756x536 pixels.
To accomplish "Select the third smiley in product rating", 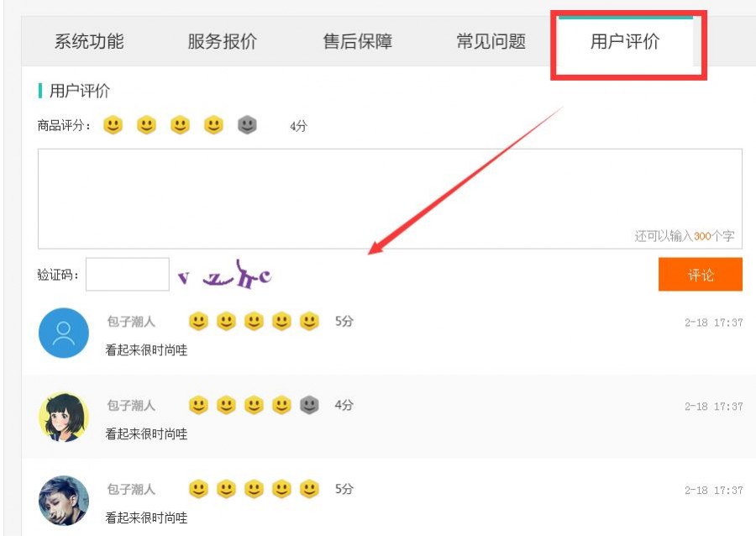I will pyautogui.click(x=180, y=125).
